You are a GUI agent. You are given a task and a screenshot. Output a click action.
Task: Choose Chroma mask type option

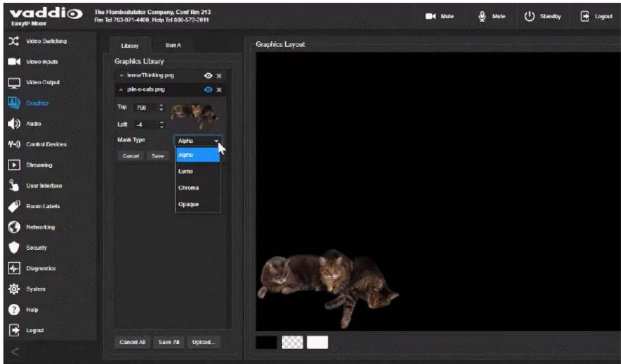[x=197, y=188]
